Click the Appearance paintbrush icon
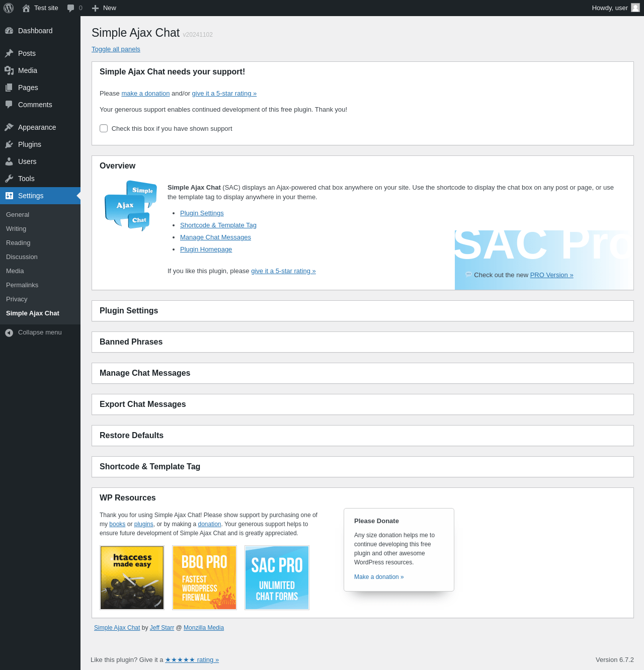644x670 pixels. click(9, 127)
